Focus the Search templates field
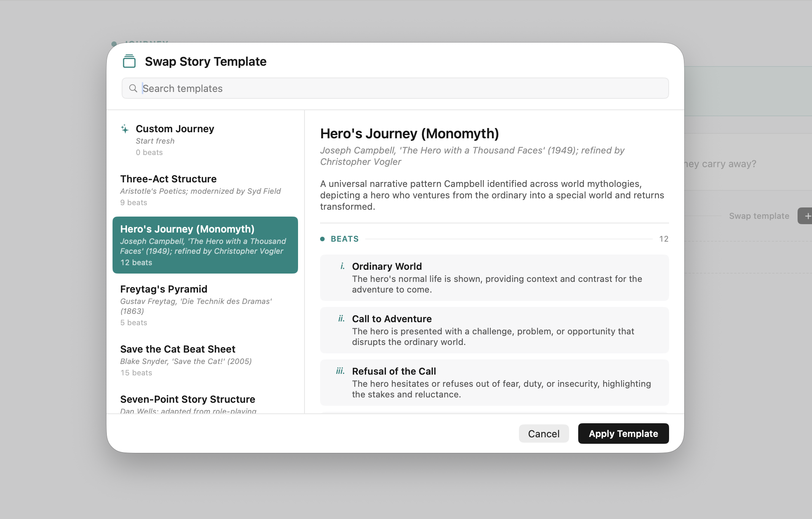Image resolution: width=812 pixels, height=519 pixels. (x=395, y=89)
